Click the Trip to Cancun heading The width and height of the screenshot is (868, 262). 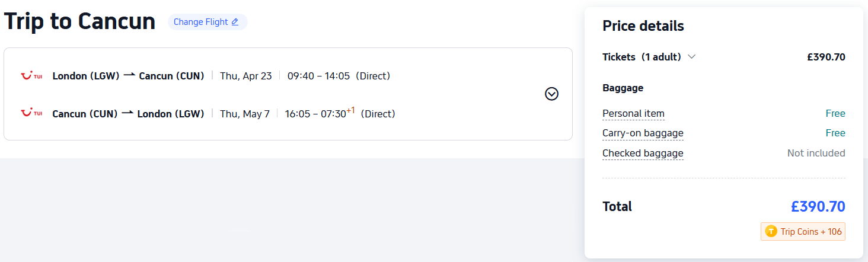(x=79, y=22)
